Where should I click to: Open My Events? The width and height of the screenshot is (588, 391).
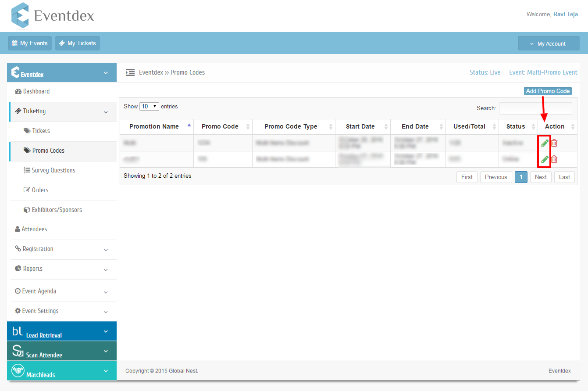[x=30, y=43]
